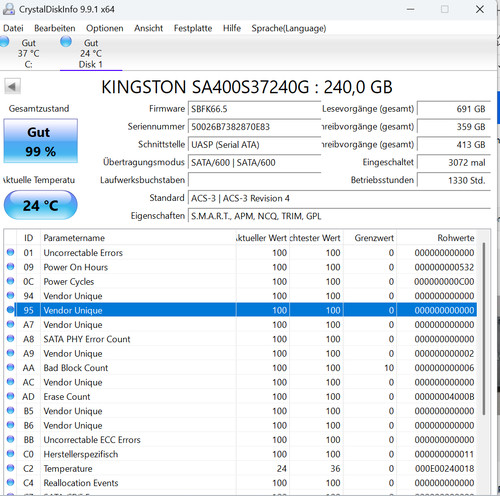Click the write total value 413 GB
The height and width of the screenshot is (496, 500).
pos(454,145)
